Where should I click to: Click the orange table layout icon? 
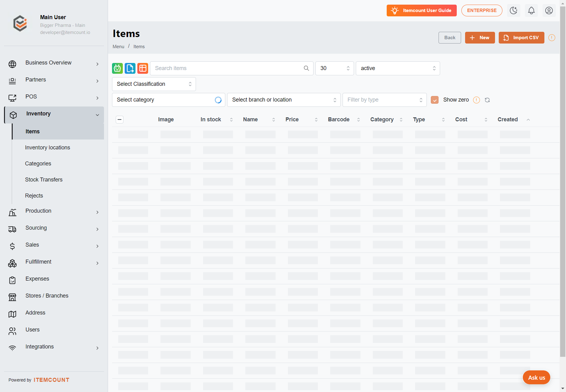(x=143, y=68)
